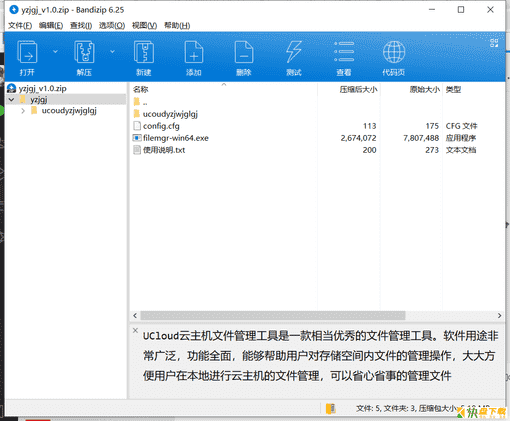Viewport: 510px width, 421px height.
Task: Click the 应用程序 type cell
Action: pos(461,138)
